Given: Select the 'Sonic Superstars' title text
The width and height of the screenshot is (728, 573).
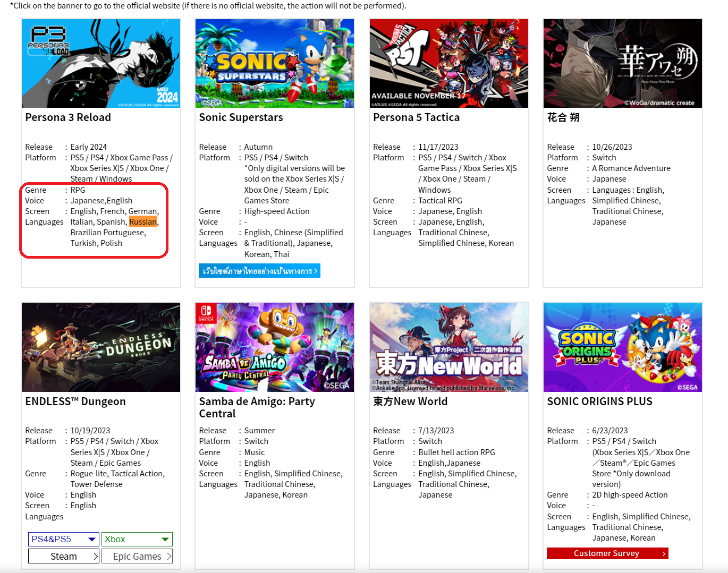Looking at the screenshot, I should (x=241, y=117).
